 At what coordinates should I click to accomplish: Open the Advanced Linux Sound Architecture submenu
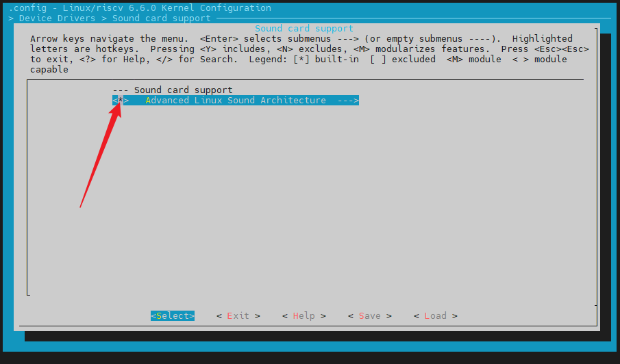coord(236,101)
